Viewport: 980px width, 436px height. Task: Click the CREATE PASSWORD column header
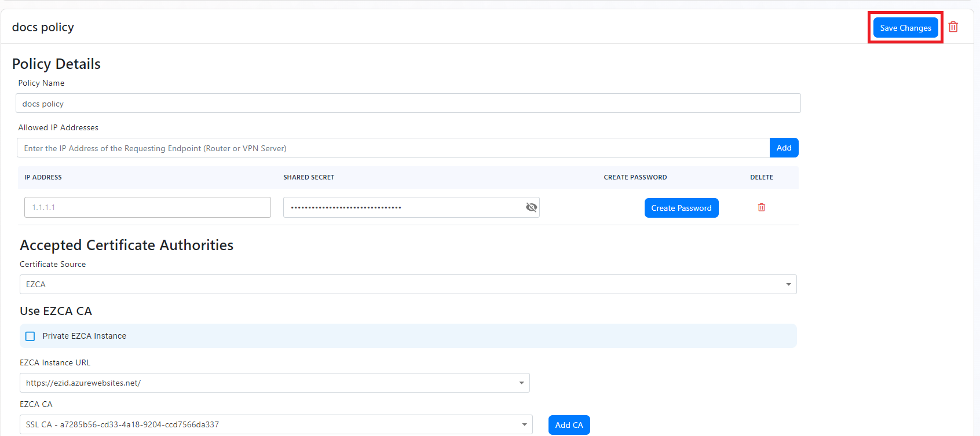click(x=635, y=177)
